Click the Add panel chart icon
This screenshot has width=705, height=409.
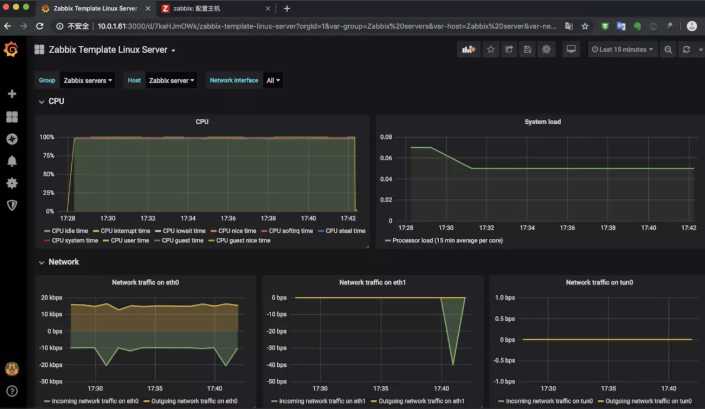click(x=469, y=49)
